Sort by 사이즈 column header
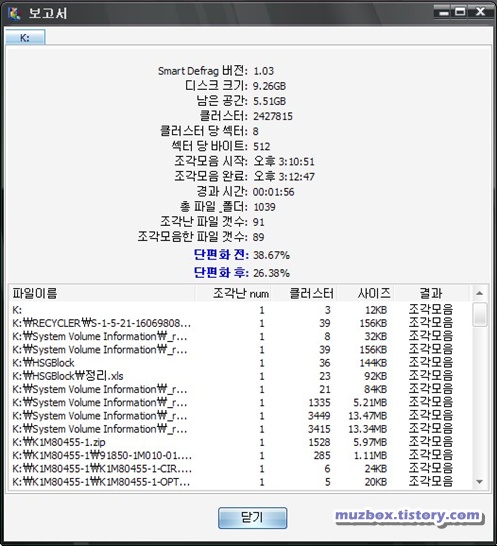The height and width of the screenshot is (546, 497). (x=365, y=293)
